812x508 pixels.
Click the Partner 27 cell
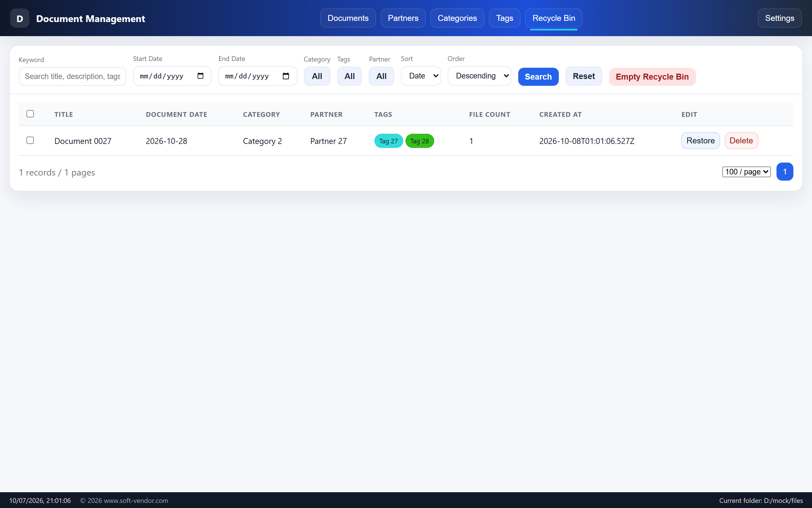click(x=328, y=141)
